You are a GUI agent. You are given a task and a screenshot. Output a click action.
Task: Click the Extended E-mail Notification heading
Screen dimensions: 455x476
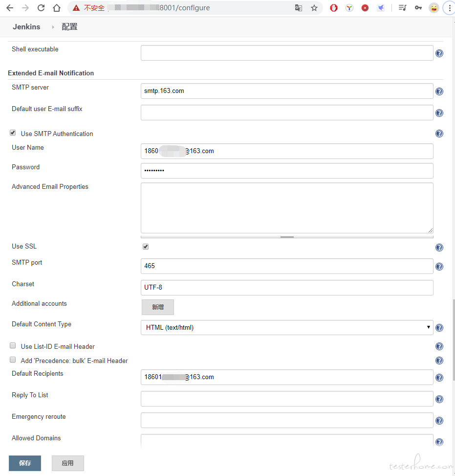[x=51, y=73]
